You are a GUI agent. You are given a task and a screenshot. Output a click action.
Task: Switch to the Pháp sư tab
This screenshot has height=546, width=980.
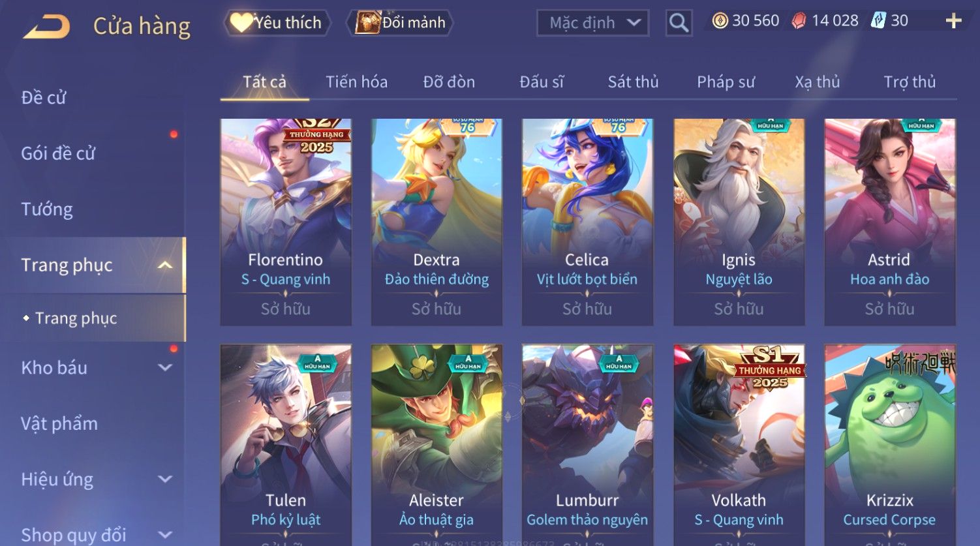[726, 82]
